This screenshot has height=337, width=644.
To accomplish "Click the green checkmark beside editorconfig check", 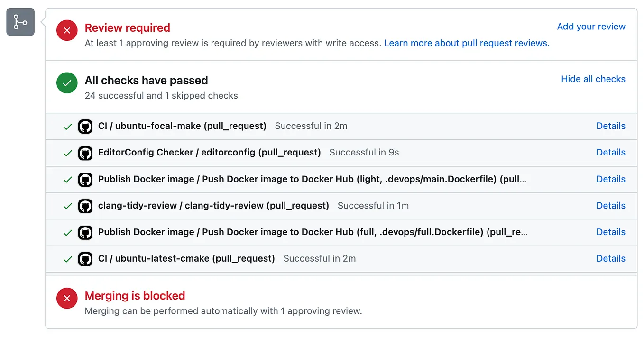I will click(x=68, y=153).
